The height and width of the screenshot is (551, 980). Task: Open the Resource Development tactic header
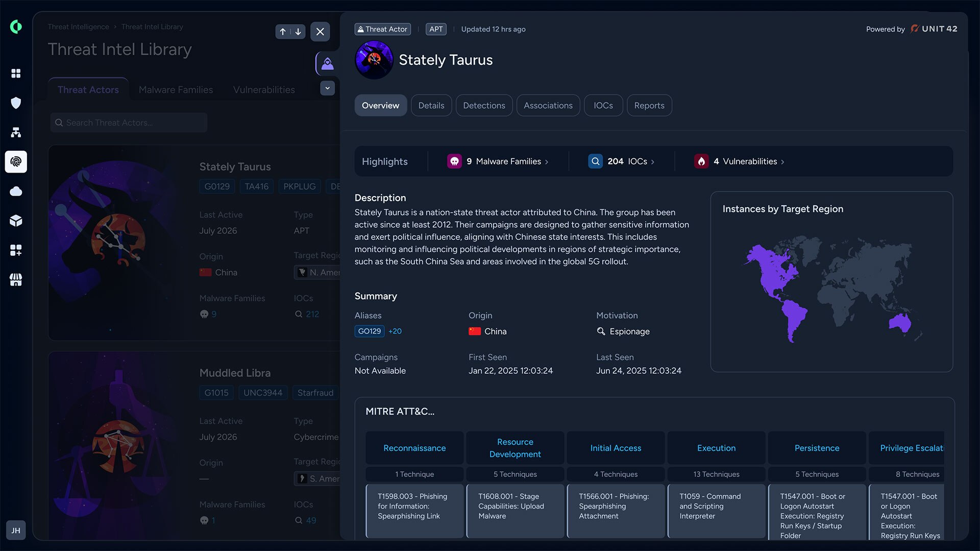(x=515, y=448)
